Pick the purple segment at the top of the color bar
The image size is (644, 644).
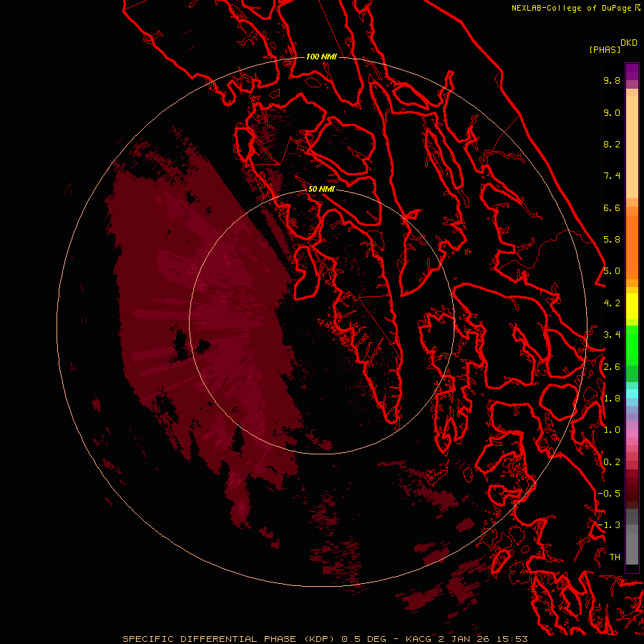[x=632, y=72]
